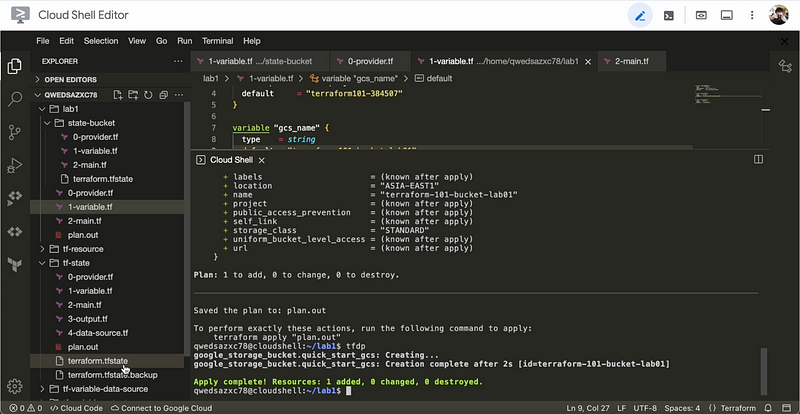Open the Edit menu
The image size is (800, 414).
[66, 41]
